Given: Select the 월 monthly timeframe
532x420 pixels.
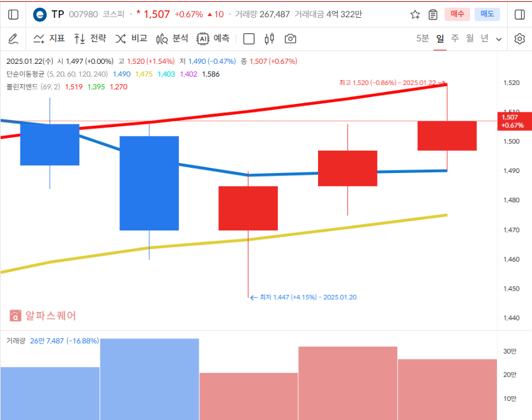Looking at the screenshot, I should coord(470,39).
